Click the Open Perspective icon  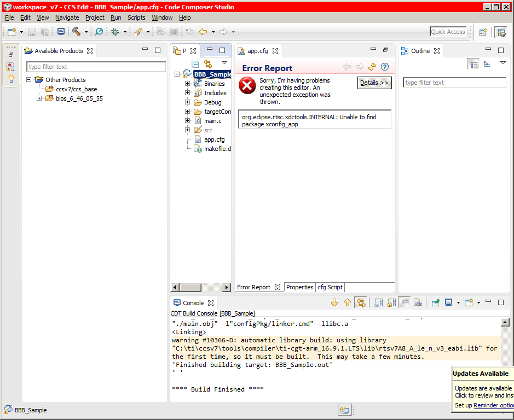tap(483, 32)
